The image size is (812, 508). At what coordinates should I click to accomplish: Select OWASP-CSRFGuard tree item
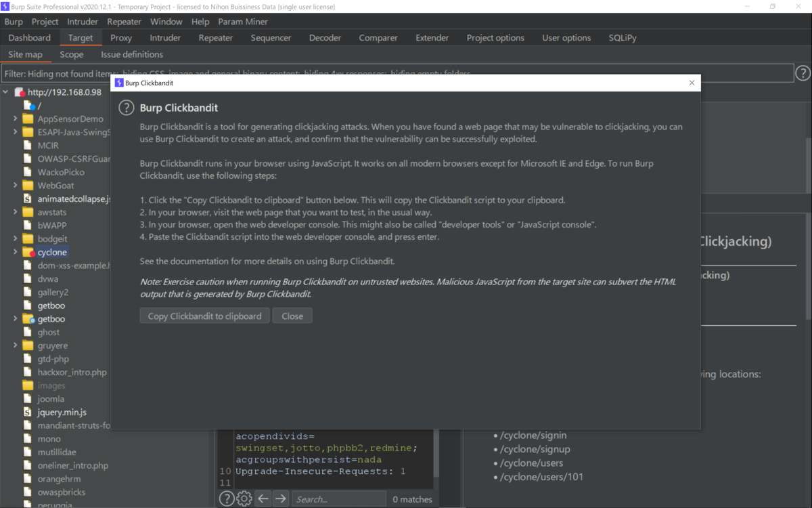point(74,158)
